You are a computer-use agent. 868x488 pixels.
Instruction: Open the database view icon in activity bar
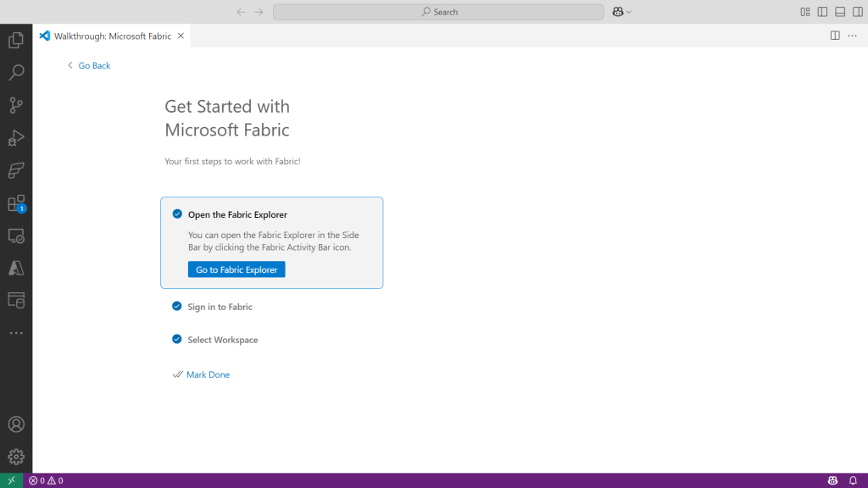[16, 301]
